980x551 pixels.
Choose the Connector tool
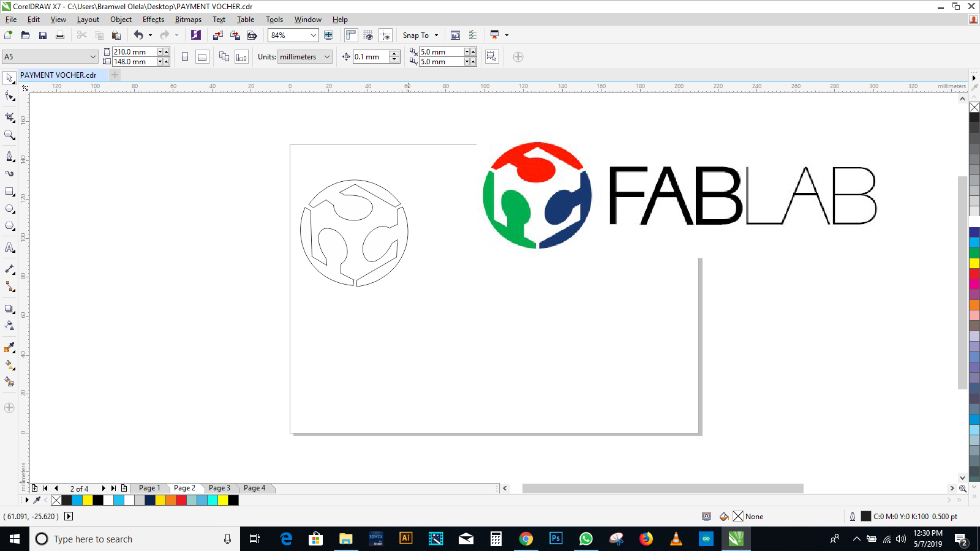point(9,287)
